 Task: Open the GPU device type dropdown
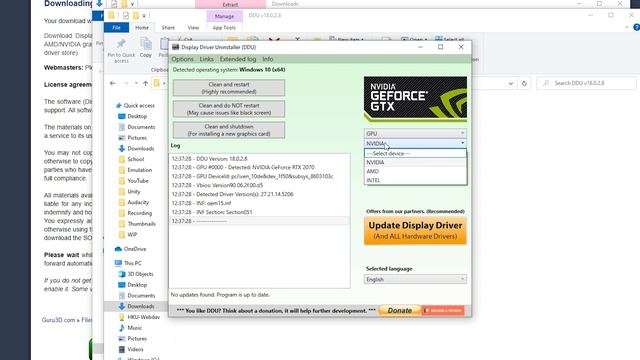pos(415,133)
